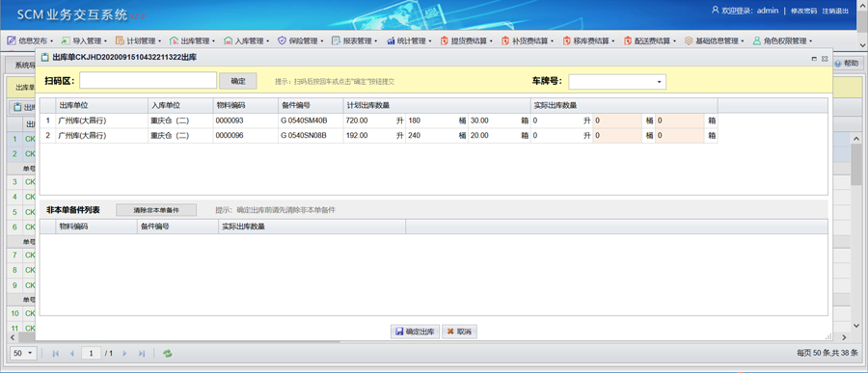Click the 帮助 help icon

pyautogui.click(x=837, y=64)
